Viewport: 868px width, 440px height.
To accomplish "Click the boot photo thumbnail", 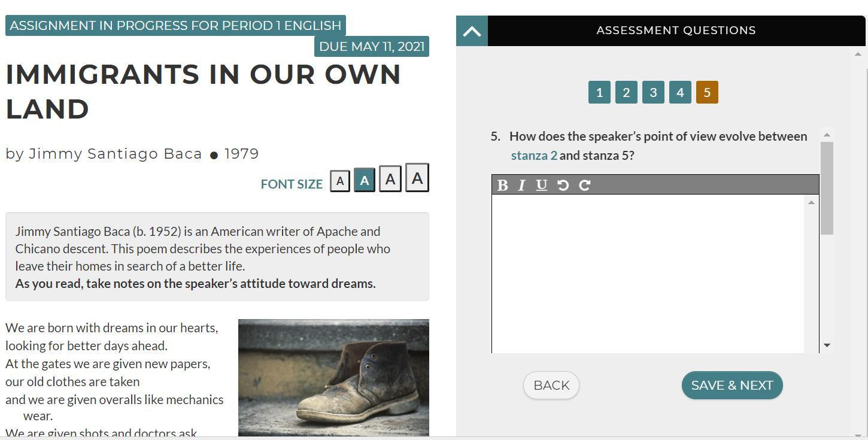I will 333,377.
